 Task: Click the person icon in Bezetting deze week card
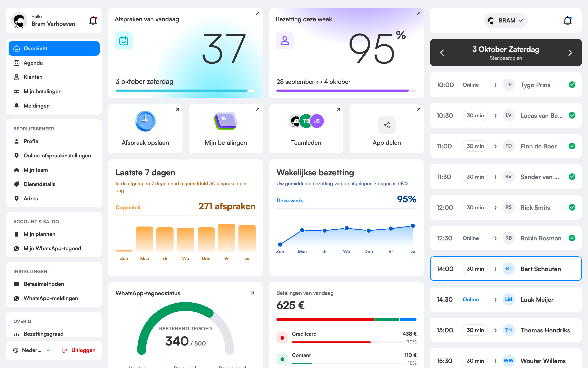285,40
